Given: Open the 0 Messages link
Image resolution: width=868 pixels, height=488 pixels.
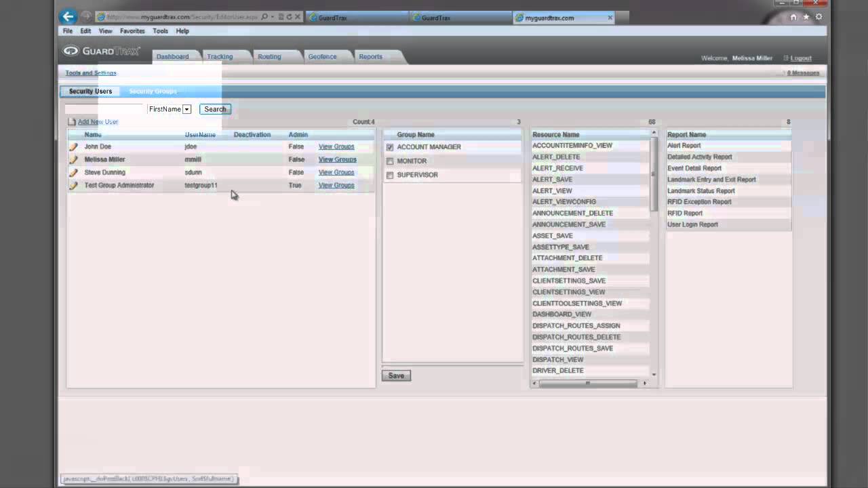Looking at the screenshot, I should (803, 73).
